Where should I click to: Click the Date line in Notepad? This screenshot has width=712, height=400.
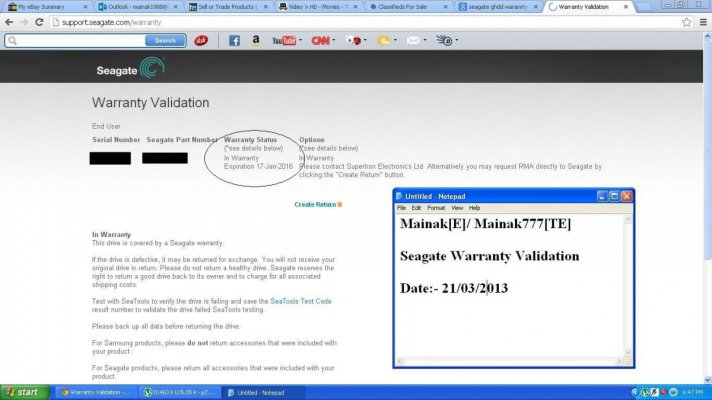tap(454, 288)
